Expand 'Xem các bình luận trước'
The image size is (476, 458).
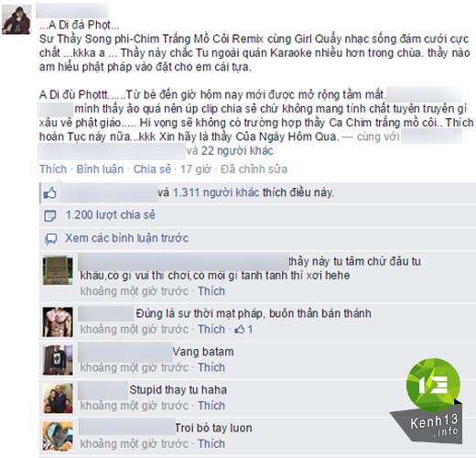(x=127, y=238)
